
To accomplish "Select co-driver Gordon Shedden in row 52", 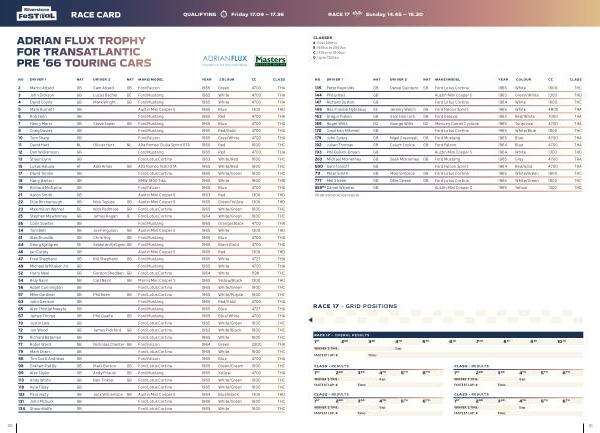I will [x=108, y=273].
